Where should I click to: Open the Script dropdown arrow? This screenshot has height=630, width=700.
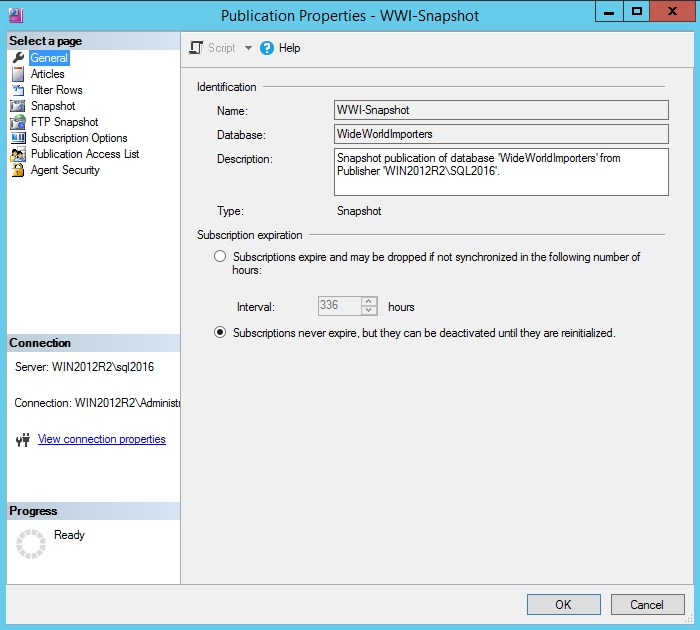(x=248, y=48)
